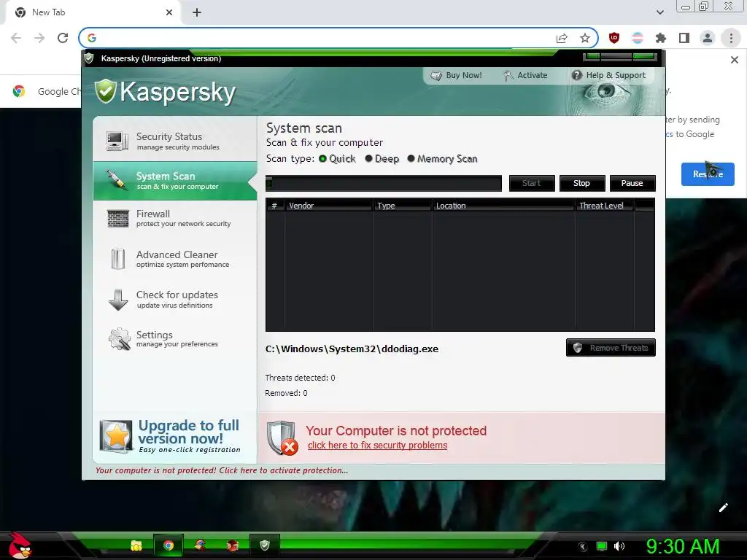The width and height of the screenshot is (747, 560).
Task: Pause the running scan
Action: click(x=632, y=183)
